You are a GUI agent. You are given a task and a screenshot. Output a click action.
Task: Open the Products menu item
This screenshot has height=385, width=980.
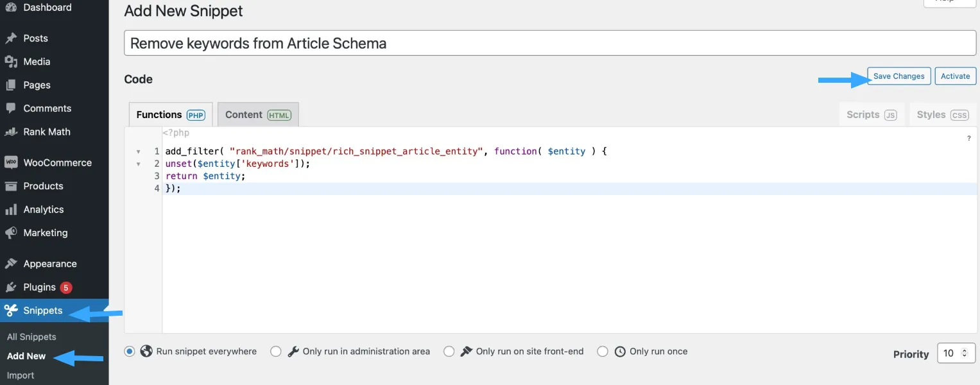(55, 186)
